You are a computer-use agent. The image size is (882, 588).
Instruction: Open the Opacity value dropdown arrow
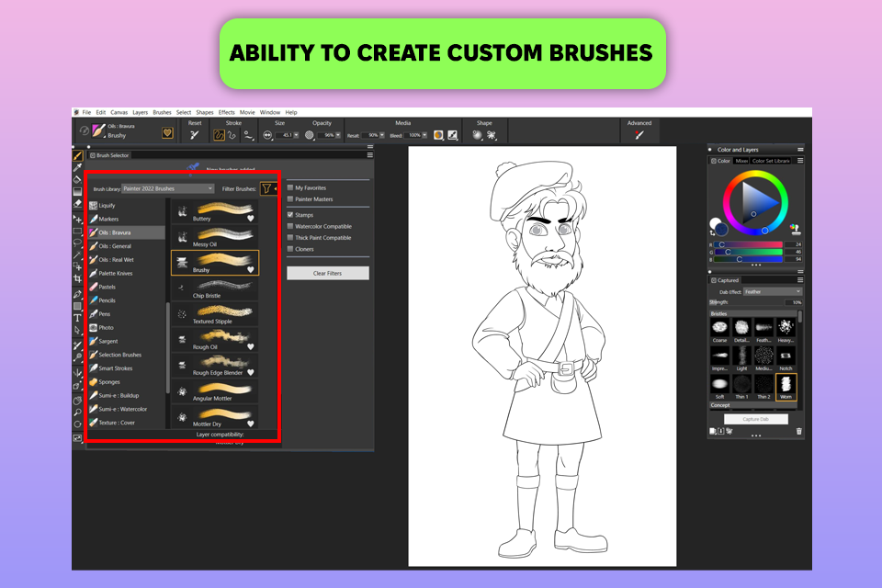tap(338, 135)
